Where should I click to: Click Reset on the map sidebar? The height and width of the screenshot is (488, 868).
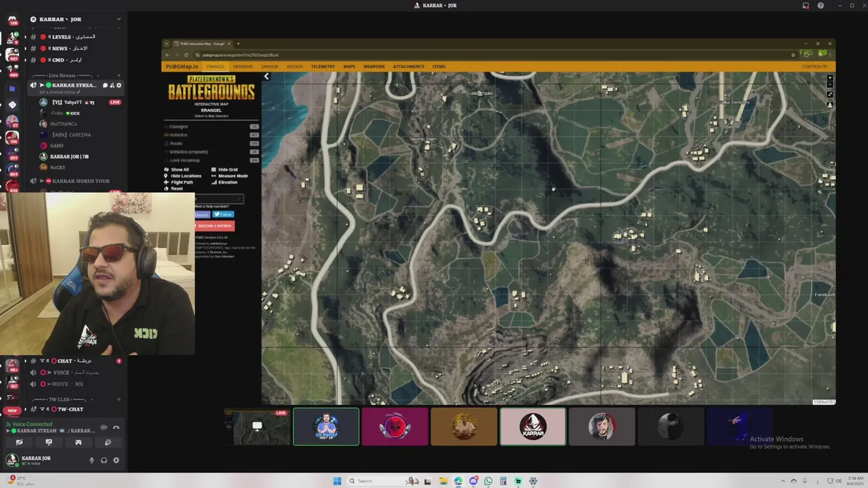tap(174, 188)
